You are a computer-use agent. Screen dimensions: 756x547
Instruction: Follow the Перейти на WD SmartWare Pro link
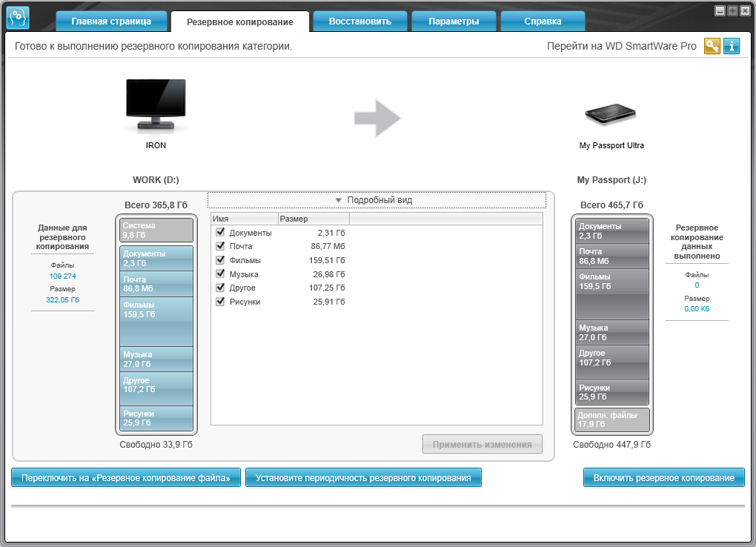click(622, 46)
